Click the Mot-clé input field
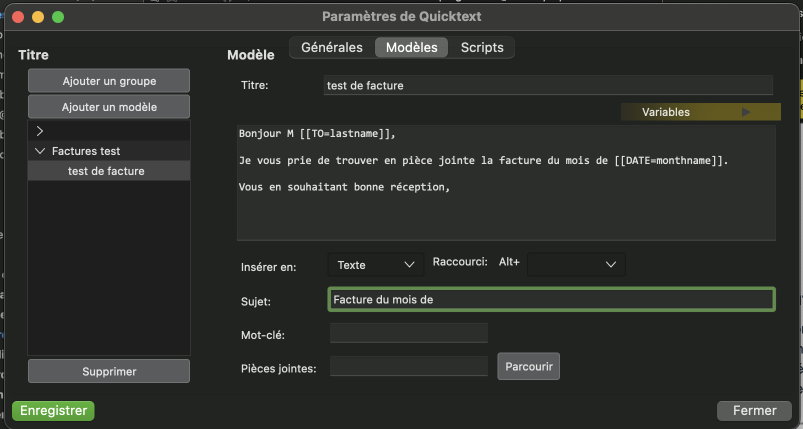This screenshot has width=803, height=429. pos(408,333)
